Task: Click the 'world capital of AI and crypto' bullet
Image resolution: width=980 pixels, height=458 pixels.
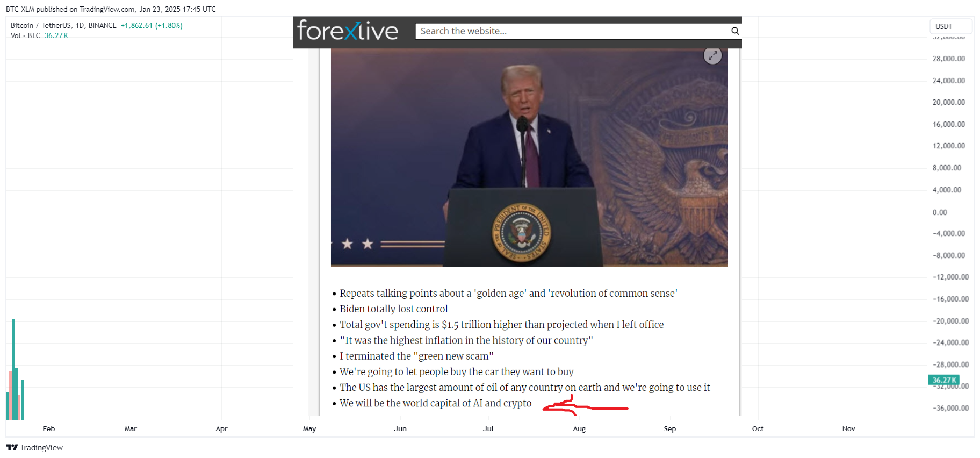Action: tap(435, 403)
